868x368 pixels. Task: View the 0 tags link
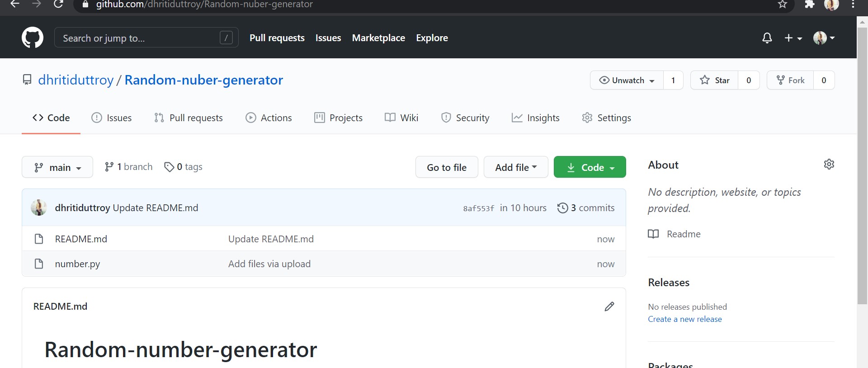(x=183, y=167)
